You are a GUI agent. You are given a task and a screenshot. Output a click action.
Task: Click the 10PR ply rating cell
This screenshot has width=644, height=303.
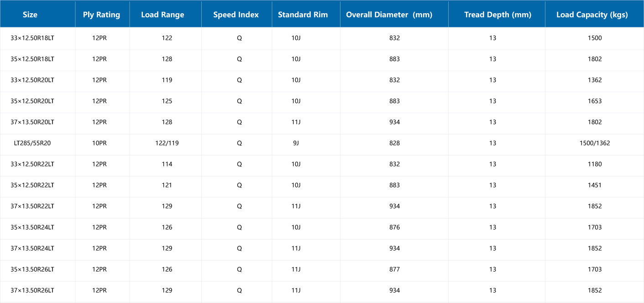(x=99, y=143)
